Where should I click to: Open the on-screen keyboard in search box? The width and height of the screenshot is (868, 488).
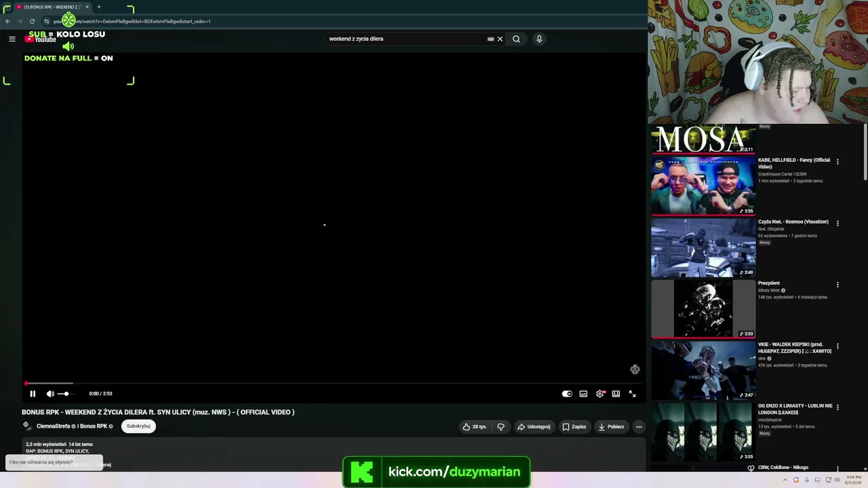tap(490, 39)
